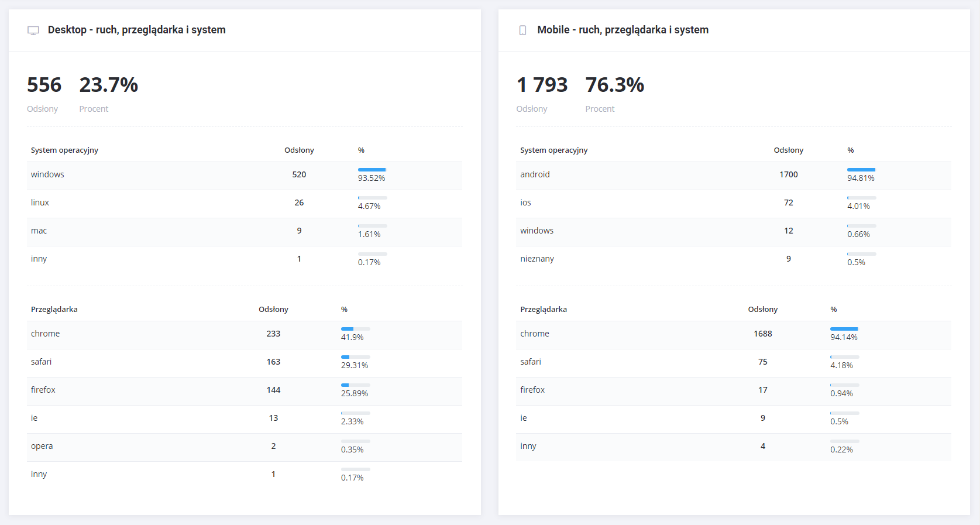
Task: Click the android 94.81% progress bar
Action: coord(862,170)
